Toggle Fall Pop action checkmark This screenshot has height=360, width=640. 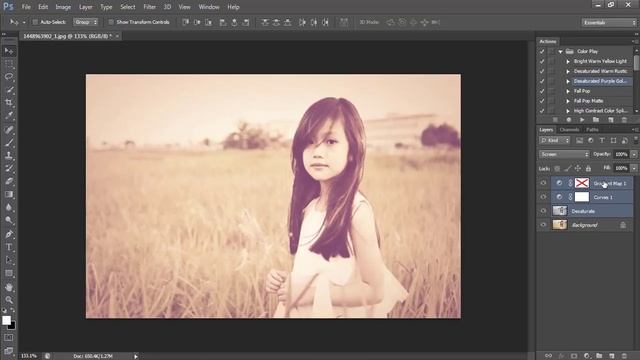542,91
